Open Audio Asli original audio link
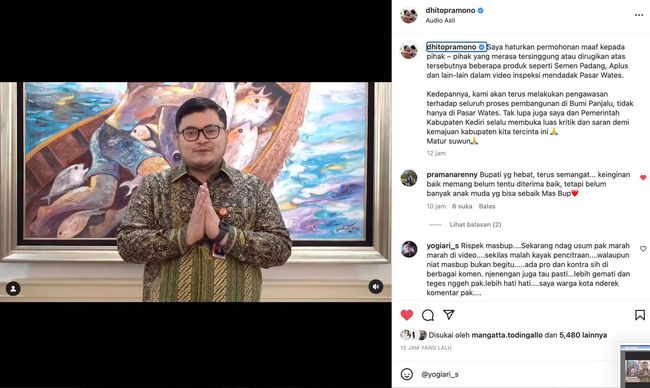 [440, 20]
